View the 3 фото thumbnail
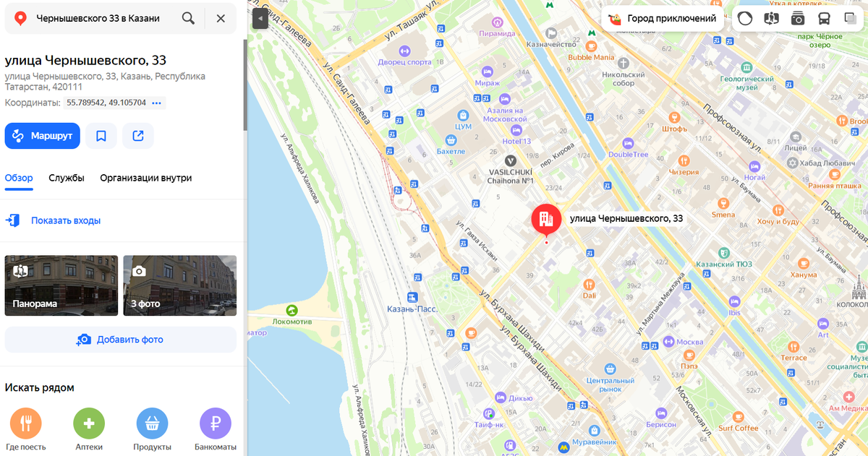 pos(180,285)
